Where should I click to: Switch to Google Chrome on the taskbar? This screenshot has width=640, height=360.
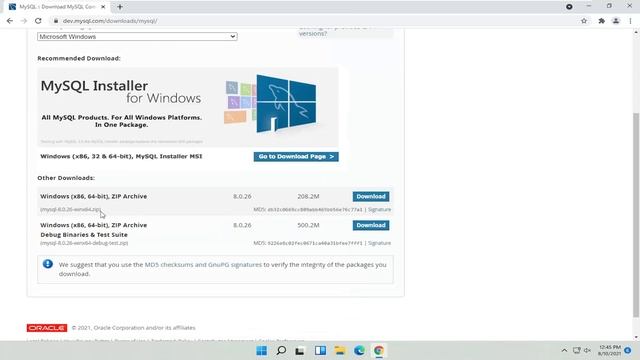379,351
